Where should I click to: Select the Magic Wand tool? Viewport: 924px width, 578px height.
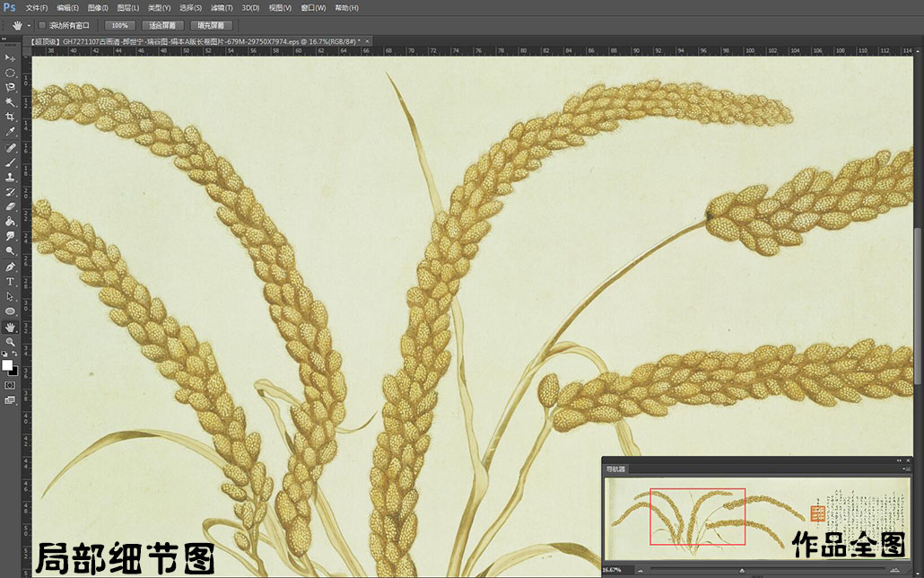(x=10, y=102)
